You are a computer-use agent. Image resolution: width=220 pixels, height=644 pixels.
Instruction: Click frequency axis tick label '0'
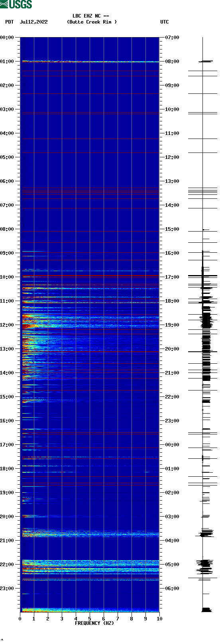point(20,619)
